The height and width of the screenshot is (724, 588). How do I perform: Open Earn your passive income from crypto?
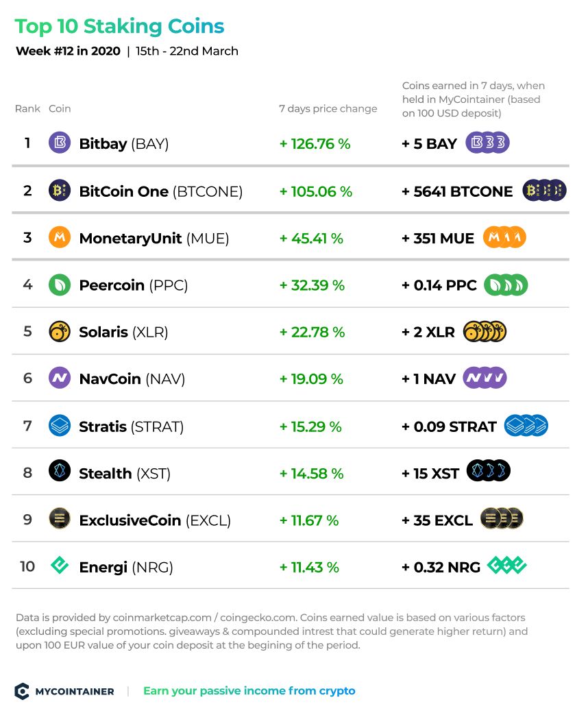point(249,691)
